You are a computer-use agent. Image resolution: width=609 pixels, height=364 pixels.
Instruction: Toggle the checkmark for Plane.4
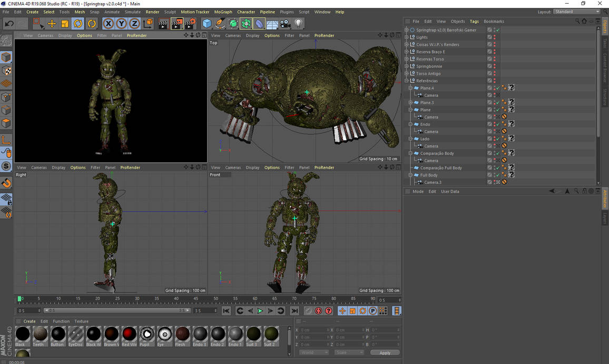498,88
